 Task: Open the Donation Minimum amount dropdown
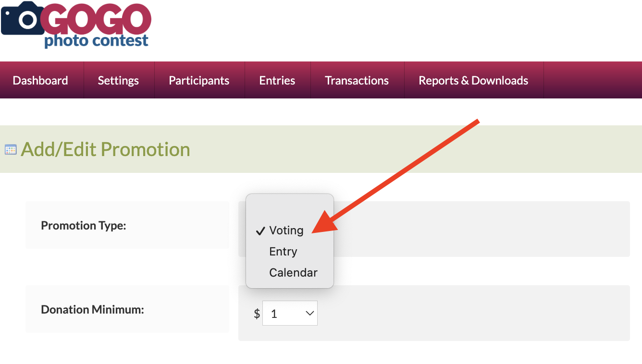289,314
